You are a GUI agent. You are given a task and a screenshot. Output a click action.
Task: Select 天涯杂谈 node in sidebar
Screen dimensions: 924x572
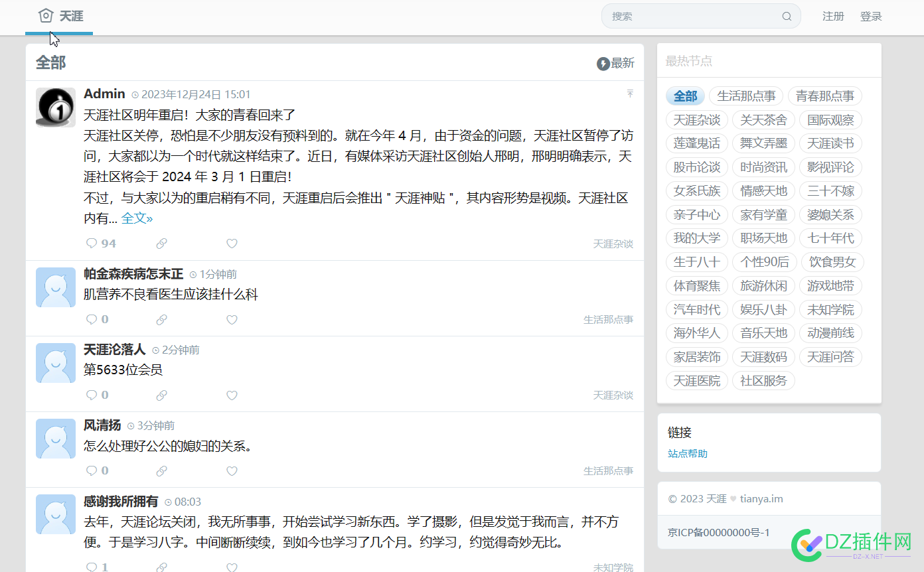[x=697, y=120]
